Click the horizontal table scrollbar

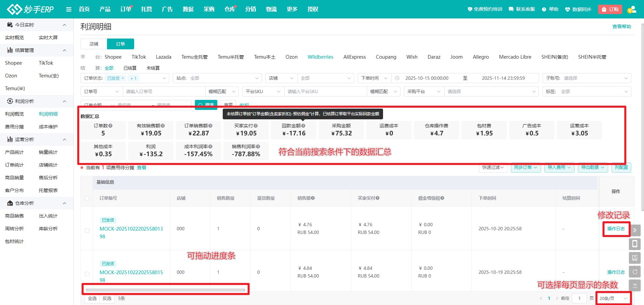[165, 290]
